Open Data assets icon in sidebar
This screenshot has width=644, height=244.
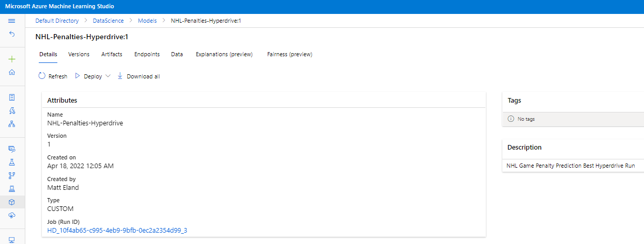[12, 149]
